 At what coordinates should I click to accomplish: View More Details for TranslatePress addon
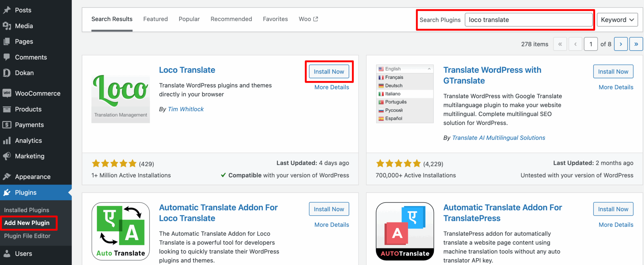point(616,225)
